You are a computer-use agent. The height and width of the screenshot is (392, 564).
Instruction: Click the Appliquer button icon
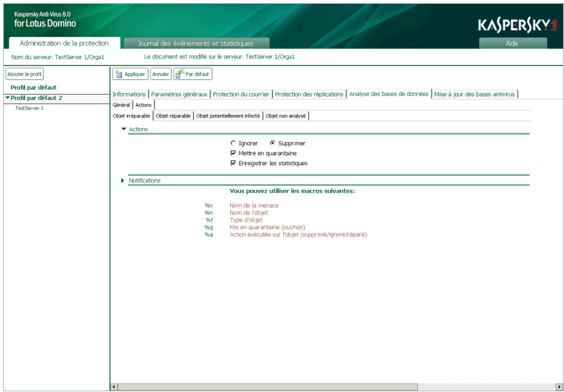pos(119,74)
